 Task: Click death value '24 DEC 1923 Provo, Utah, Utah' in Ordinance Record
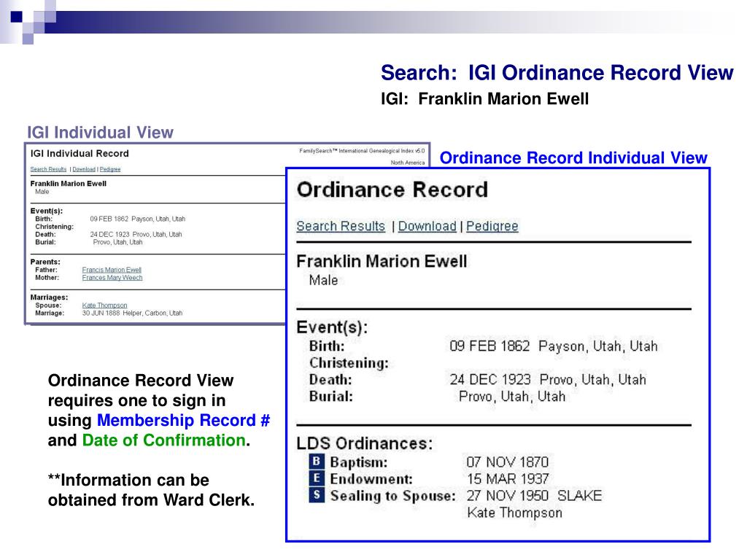(x=548, y=379)
